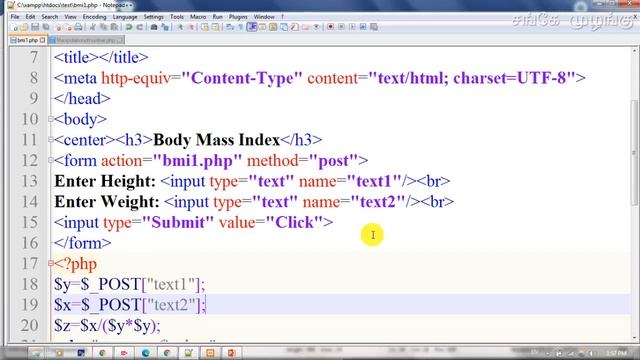Click the text "Body Mass Index" on line 11
640x360 pixels.
point(216,140)
